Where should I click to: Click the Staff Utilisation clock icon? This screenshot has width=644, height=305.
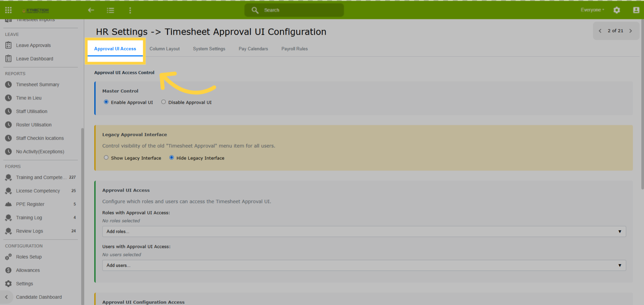point(8,111)
